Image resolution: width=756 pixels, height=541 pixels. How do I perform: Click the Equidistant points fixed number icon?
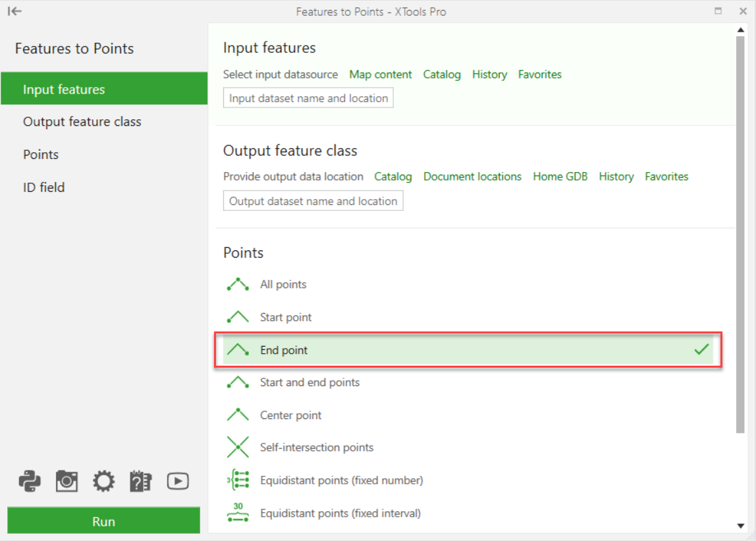click(x=237, y=480)
